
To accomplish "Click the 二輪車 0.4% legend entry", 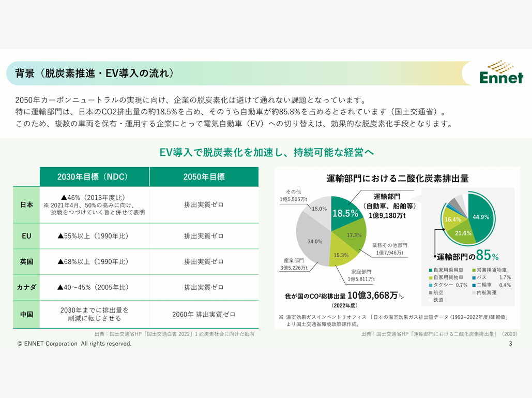I will click(491, 285).
